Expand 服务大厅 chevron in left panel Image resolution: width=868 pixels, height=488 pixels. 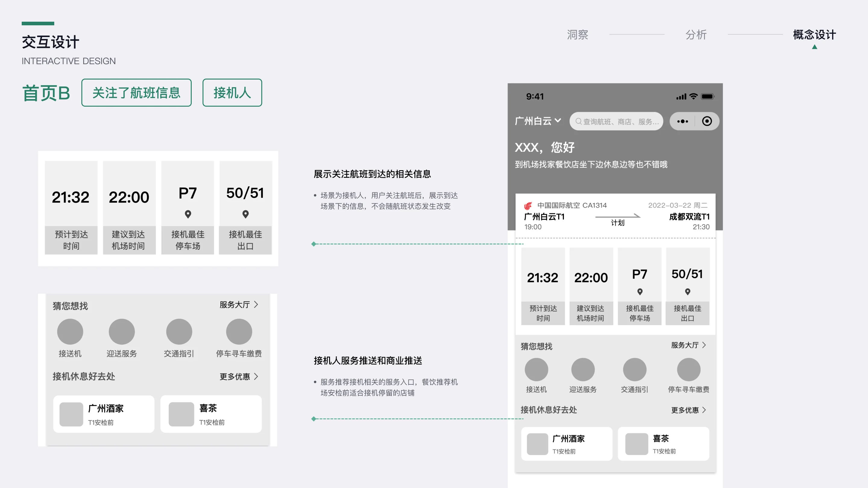(256, 305)
